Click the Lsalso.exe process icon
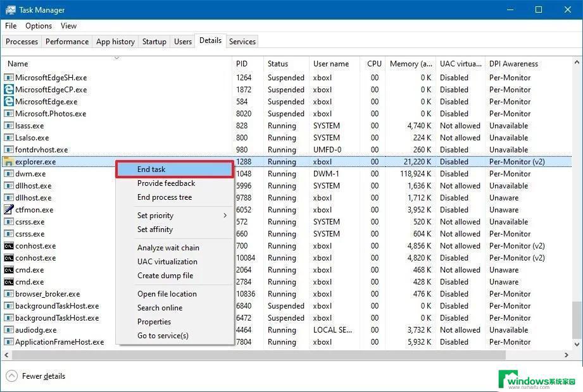Image resolution: width=583 pixels, height=392 pixels. pos(9,138)
